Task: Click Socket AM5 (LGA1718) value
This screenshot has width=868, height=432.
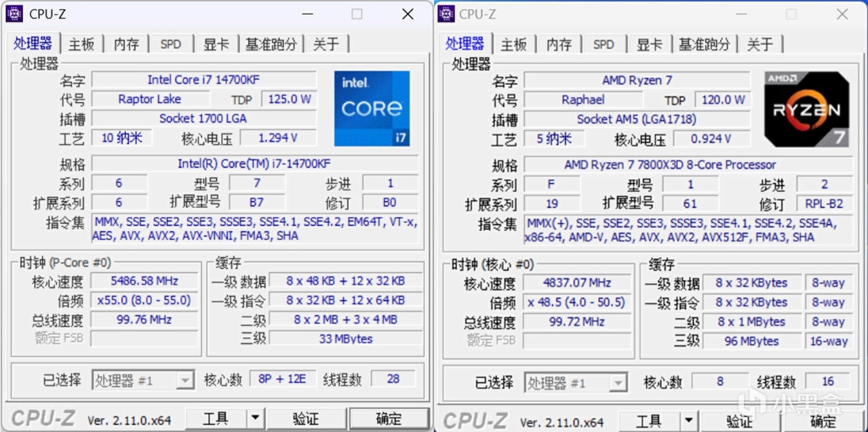Action: click(x=637, y=119)
